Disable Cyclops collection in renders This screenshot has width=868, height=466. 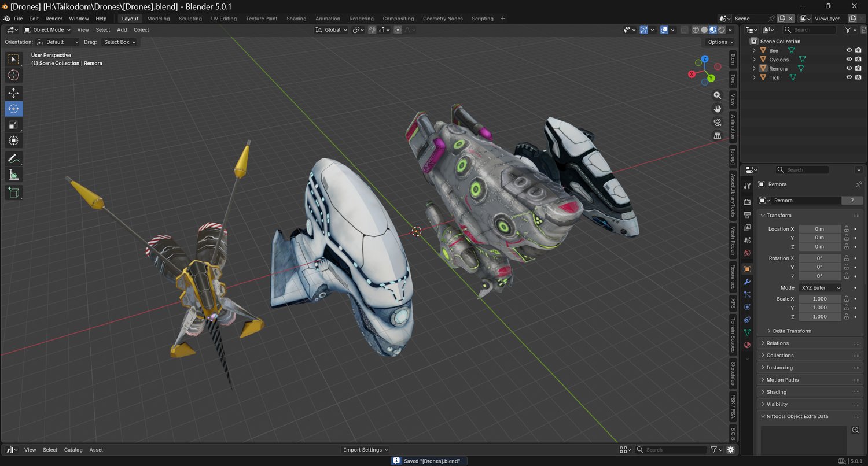(858, 60)
